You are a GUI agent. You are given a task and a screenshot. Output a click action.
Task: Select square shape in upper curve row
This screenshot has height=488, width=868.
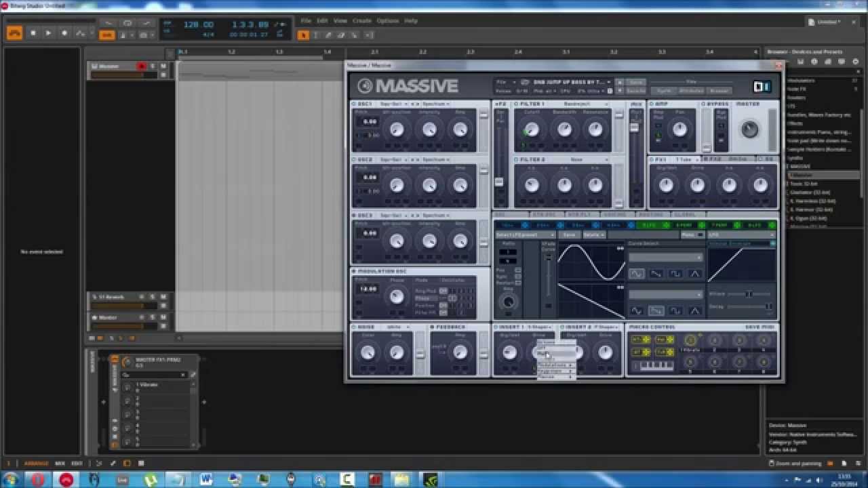coord(675,274)
